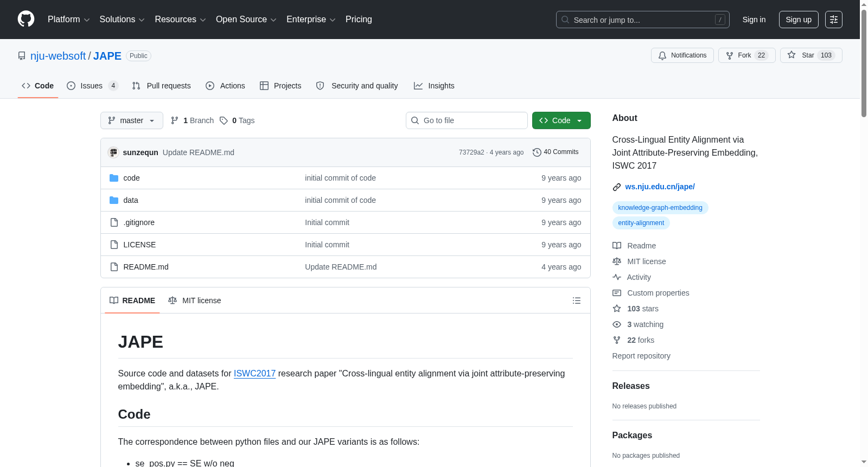Image resolution: width=868 pixels, height=467 pixels.
Task: Open the code folder icon
Action: (114, 178)
